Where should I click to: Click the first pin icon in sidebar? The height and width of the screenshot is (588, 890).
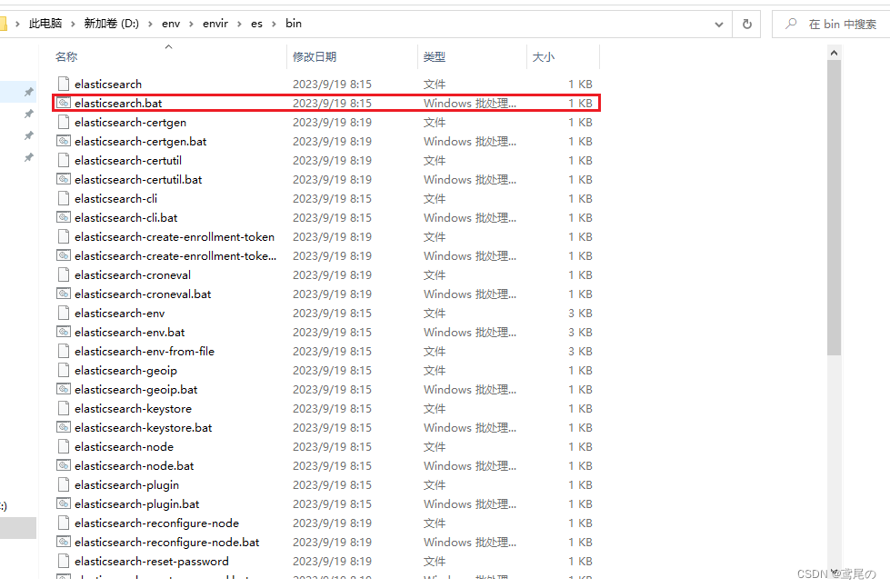point(29,92)
